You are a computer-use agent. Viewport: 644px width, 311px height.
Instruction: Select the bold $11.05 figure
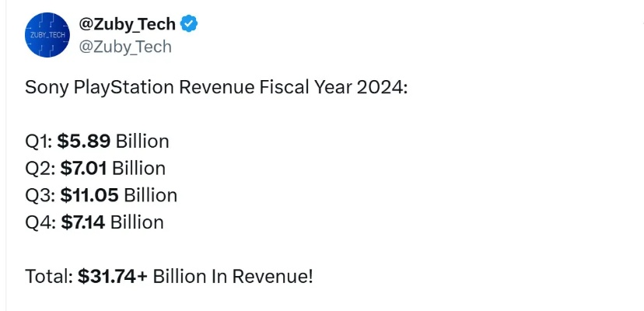point(89,195)
